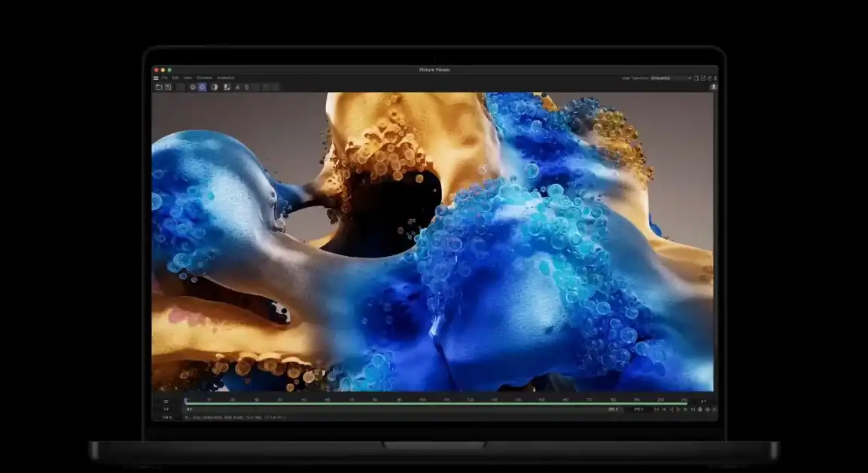Enable the filter adjustment toggle next to the highlighted one
Image resolution: width=868 pixels, height=473 pixels.
click(193, 86)
